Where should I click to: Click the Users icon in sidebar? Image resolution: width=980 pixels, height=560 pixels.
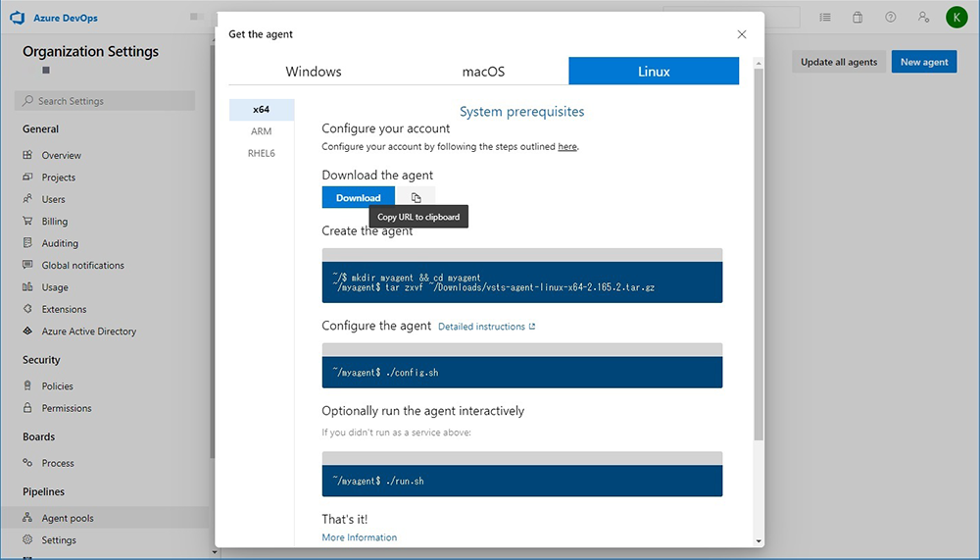[x=27, y=198]
